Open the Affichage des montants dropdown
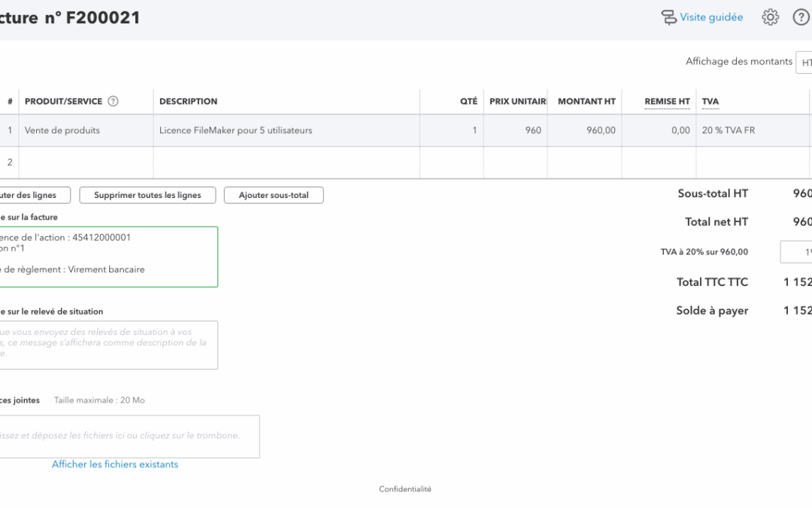This screenshot has height=508, width=812. click(x=804, y=62)
